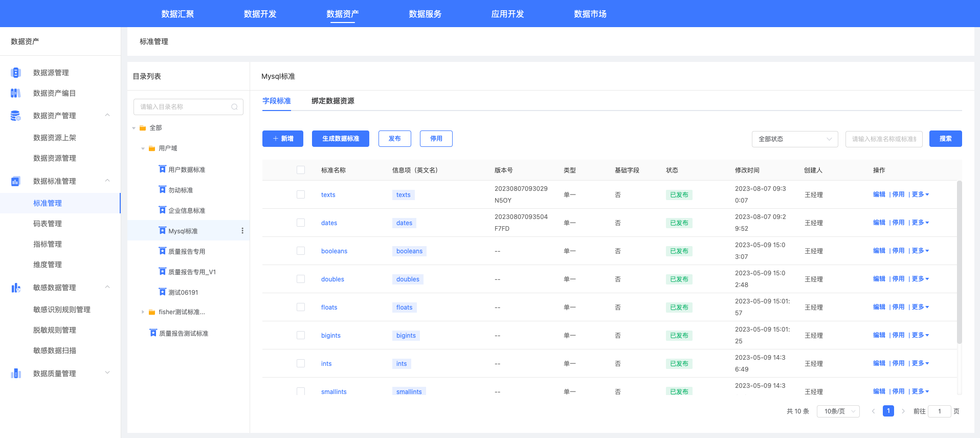Click the 勿动标准 standard icon

(163, 190)
